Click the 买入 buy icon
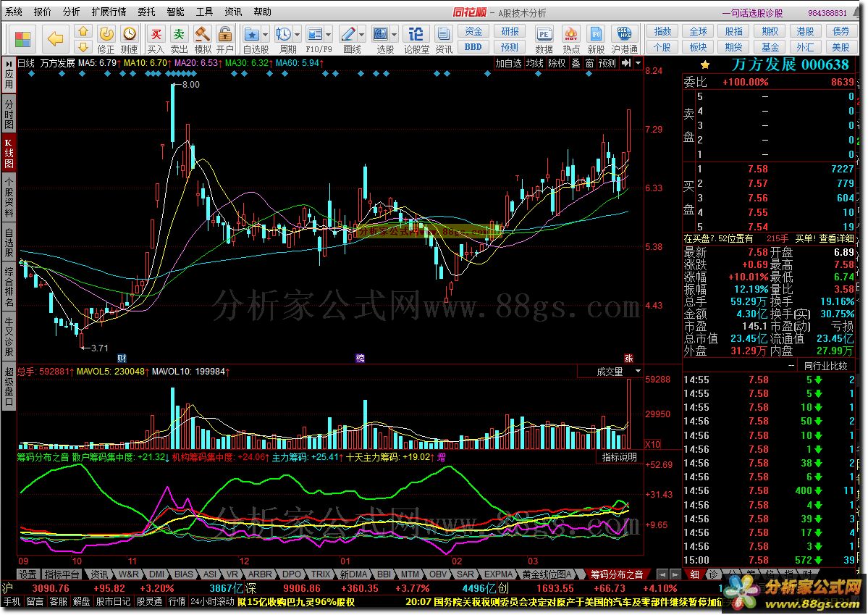868x615 pixels. [156, 39]
